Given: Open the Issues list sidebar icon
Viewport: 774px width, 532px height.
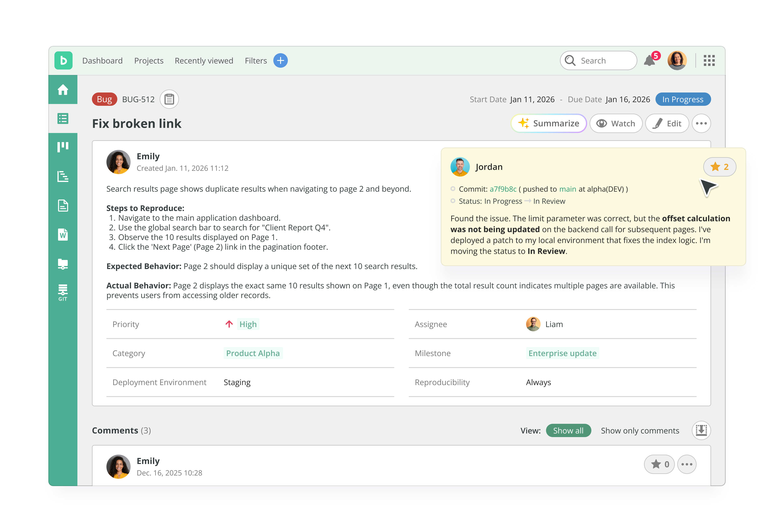Looking at the screenshot, I should [63, 119].
